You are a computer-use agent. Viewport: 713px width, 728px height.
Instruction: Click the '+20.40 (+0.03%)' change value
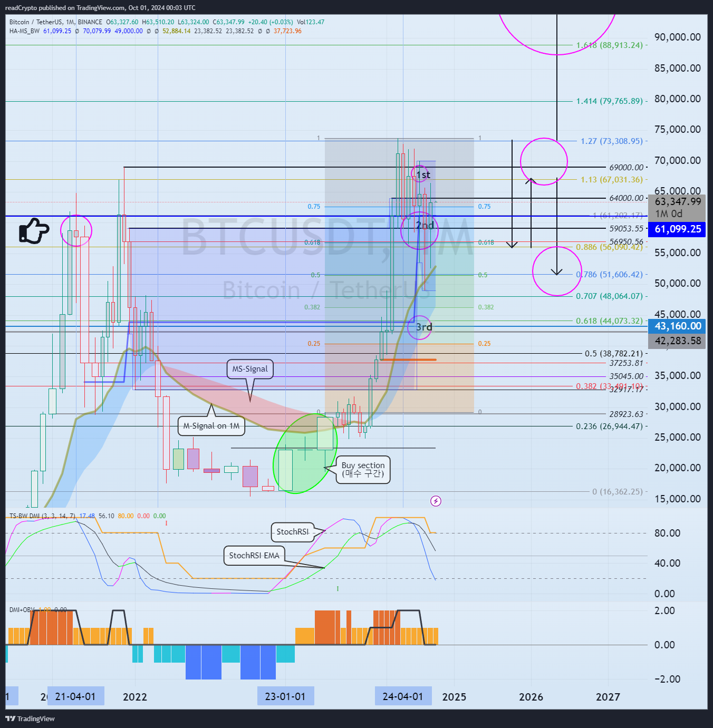click(x=270, y=22)
